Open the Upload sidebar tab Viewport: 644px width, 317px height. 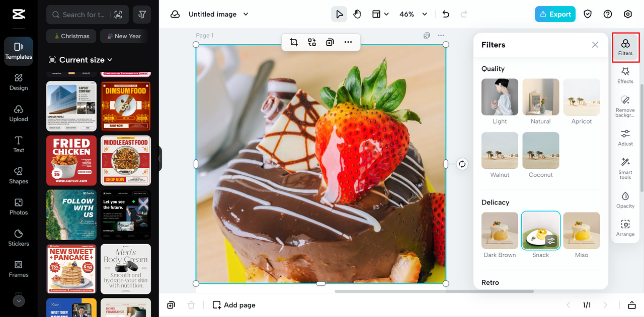[x=19, y=114]
